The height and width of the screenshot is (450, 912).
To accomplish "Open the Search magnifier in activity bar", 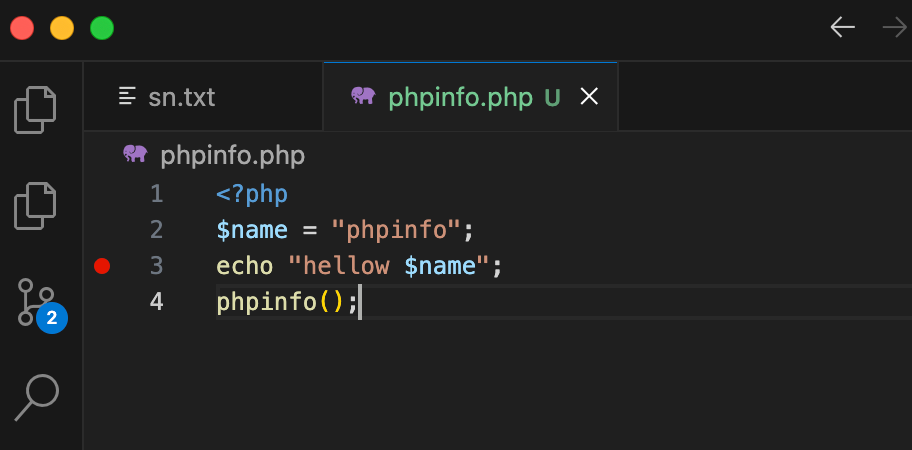I will point(37,398).
